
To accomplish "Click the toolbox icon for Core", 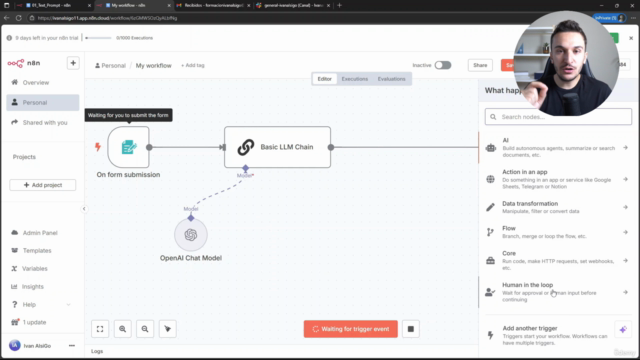I will click(x=491, y=260).
